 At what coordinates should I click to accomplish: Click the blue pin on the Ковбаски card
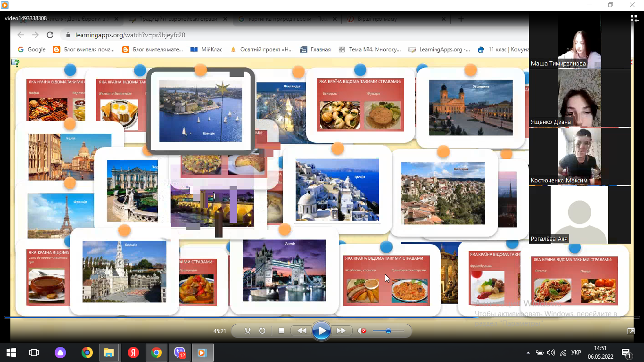[x=386, y=247]
